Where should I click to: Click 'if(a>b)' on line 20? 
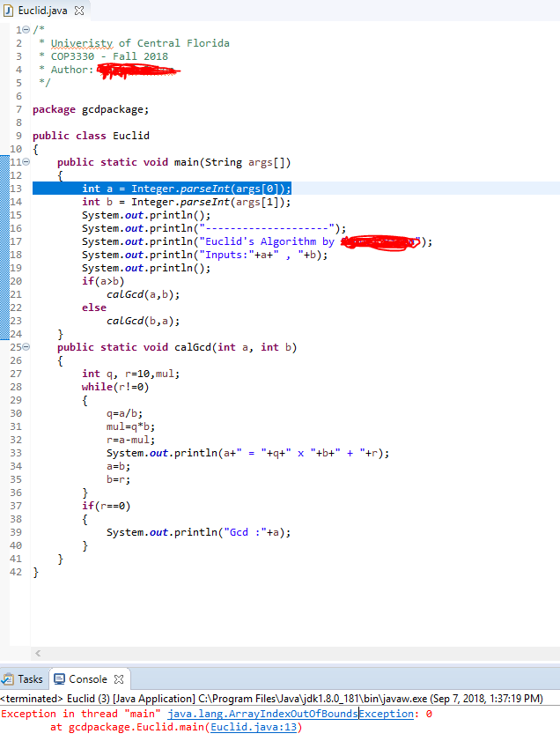tap(103, 281)
